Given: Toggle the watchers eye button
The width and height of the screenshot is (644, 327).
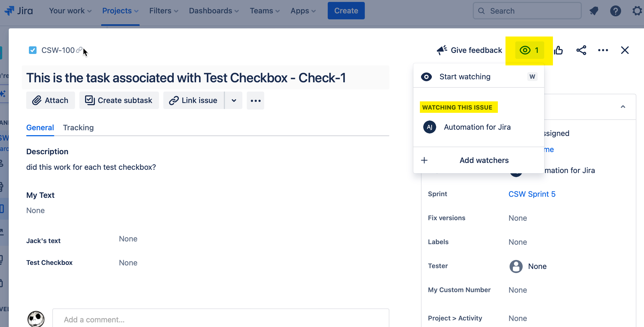Looking at the screenshot, I should point(529,50).
